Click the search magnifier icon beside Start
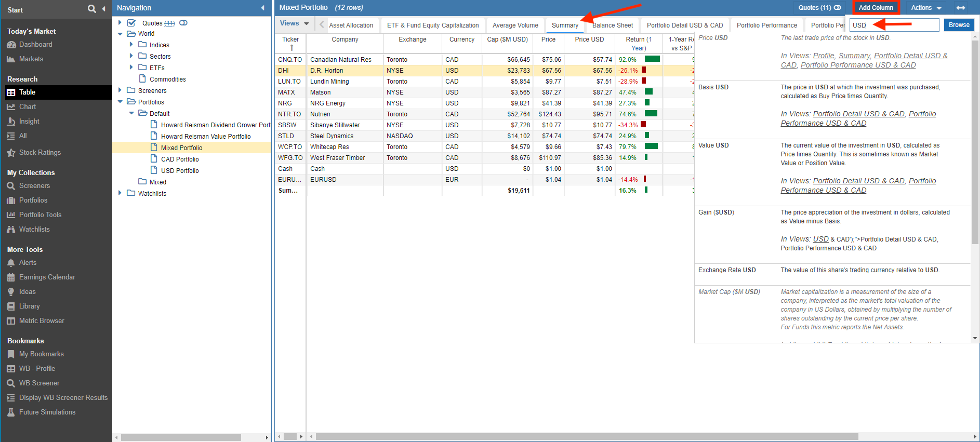 point(92,9)
